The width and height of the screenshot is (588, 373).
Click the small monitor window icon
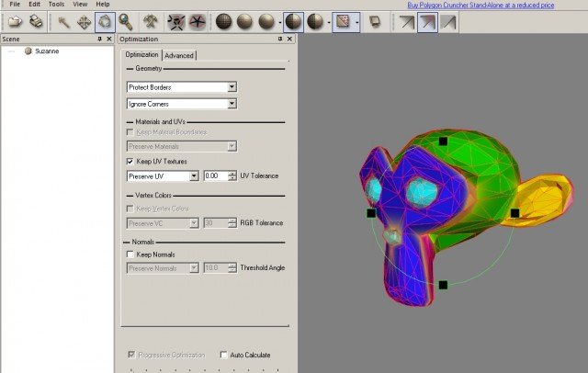pyautogui.click(x=374, y=22)
